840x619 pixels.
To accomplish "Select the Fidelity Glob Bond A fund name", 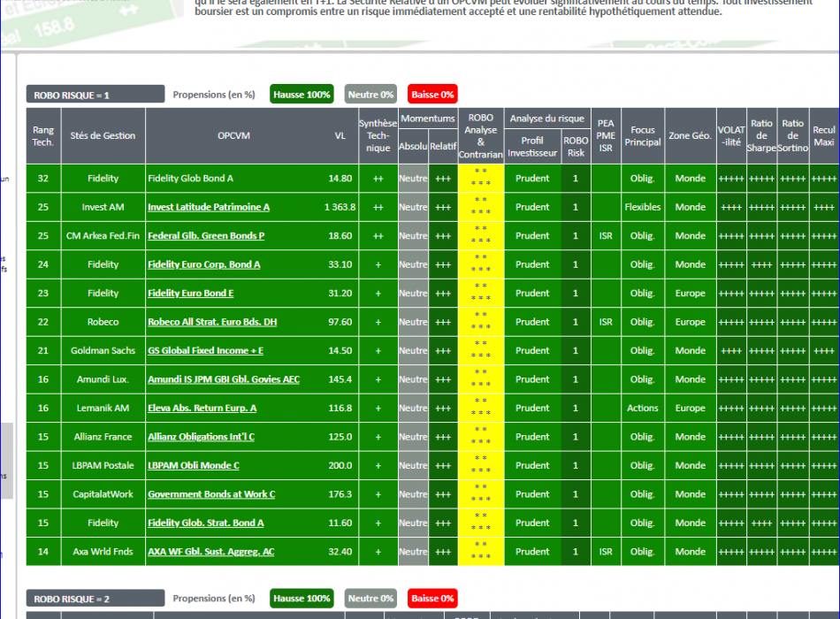I will point(191,179).
